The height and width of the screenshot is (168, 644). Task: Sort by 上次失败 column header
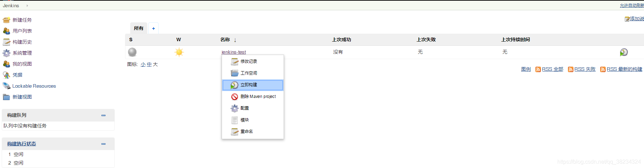(426, 40)
